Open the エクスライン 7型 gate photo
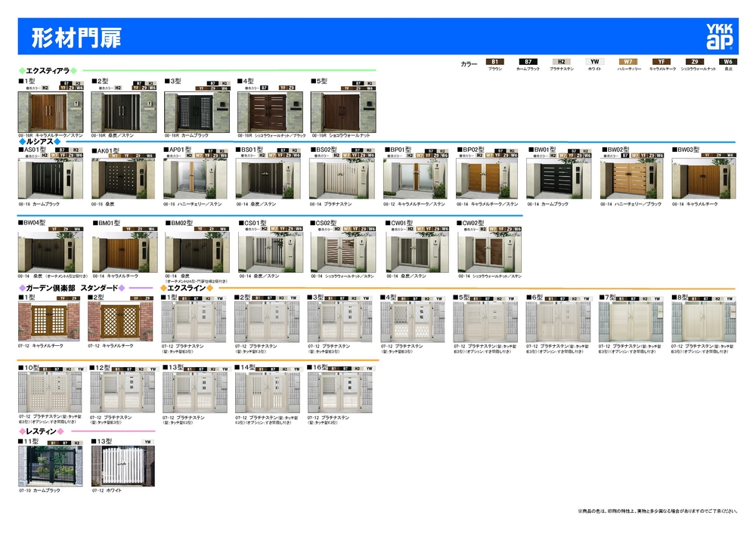The height and width of the screenshot is (534, 756). pos(631,322)
